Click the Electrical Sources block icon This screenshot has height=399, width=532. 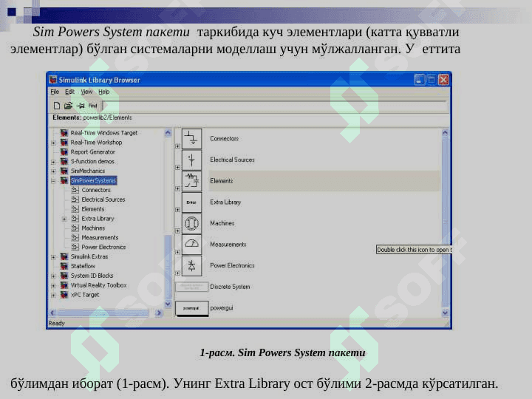(191, 160)
